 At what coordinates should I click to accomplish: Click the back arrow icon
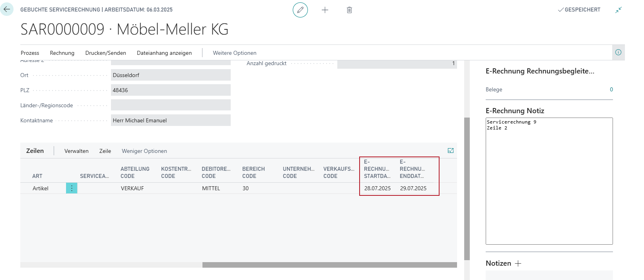pyautogui.click(x=7, y=9)
